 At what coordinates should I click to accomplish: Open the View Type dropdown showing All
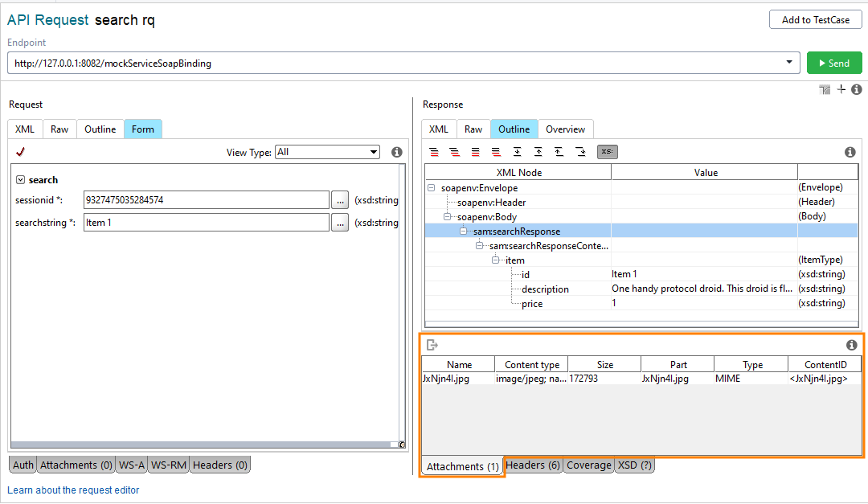tap(326, 152)
